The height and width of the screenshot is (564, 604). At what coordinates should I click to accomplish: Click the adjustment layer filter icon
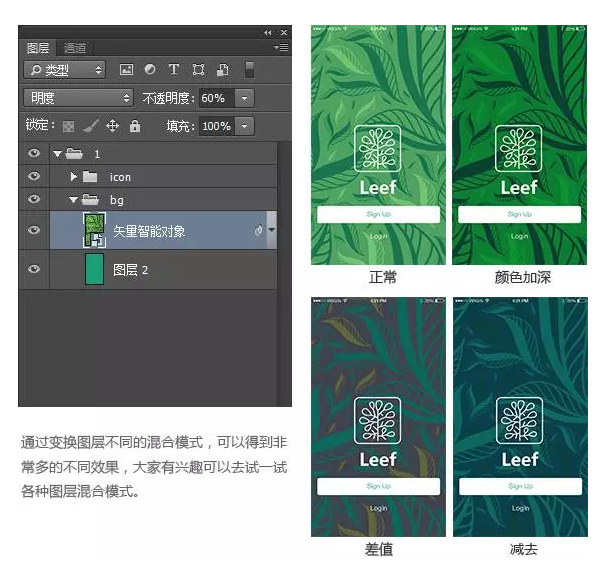[x=150, y=70]
